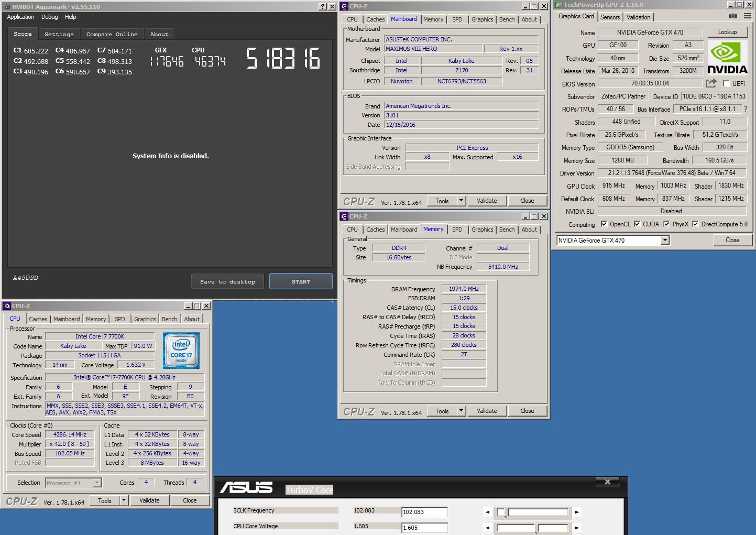The height and width of the screenshot is (535, 756).
Task: Click left arrow of BCLK Frequency slider
Action: coord(488,512)
